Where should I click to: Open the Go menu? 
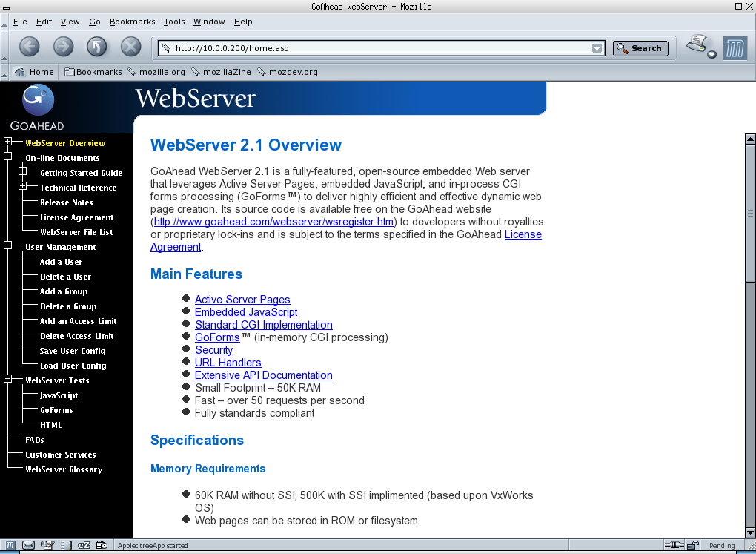(95, 22)
